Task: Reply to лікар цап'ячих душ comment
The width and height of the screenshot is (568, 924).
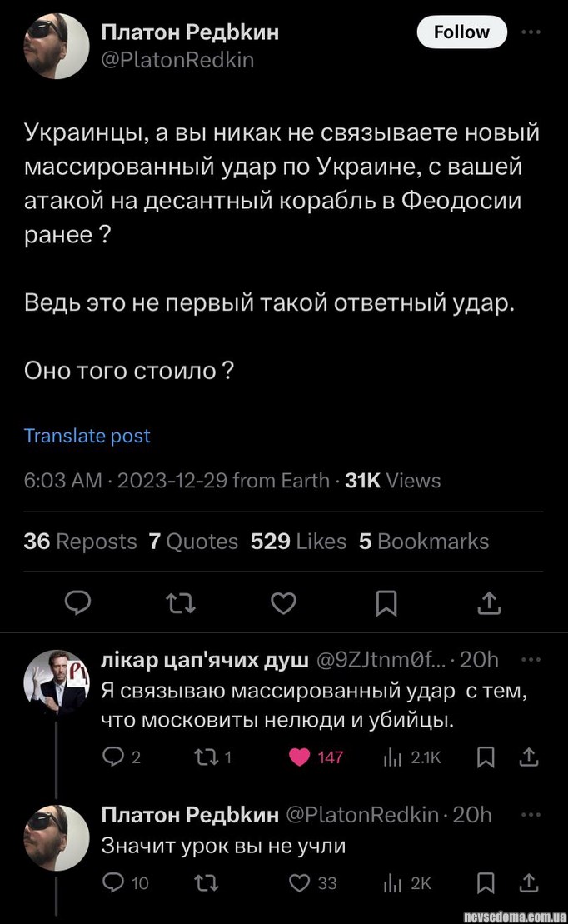Action: [x=112, y=757]
